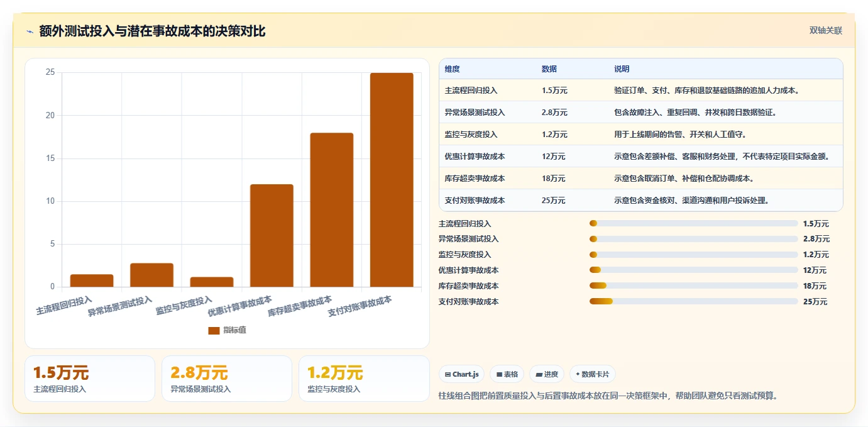Click the 18万元 value beside the progress list
This screenshot has width=868, height=427.
point(815,286)
